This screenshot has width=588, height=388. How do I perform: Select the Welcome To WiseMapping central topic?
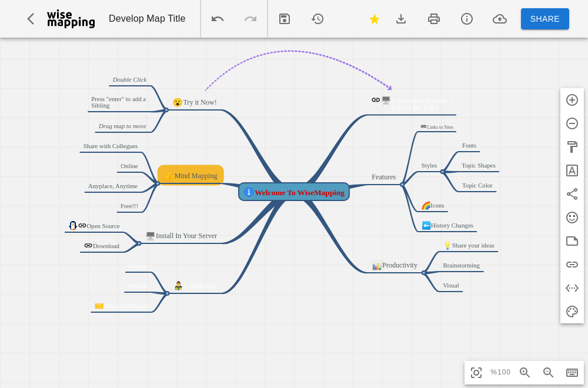tap(294, 192)
